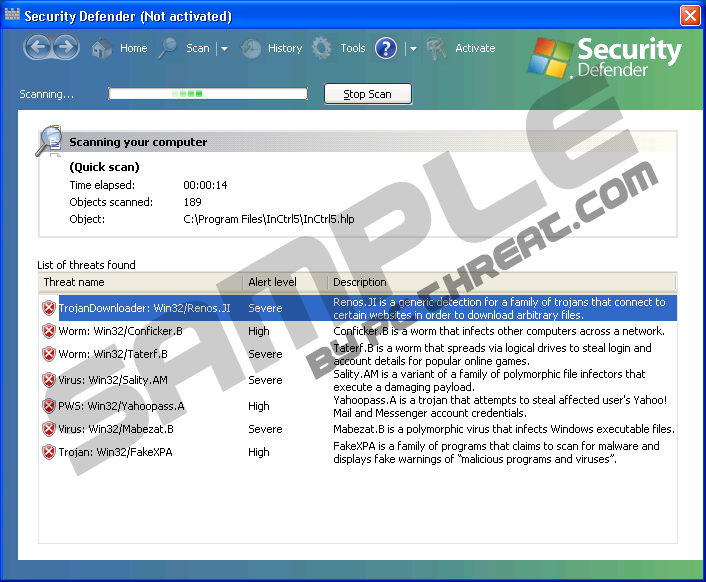
Task: Click the forward navigation arrow
Action: click(66, 47)
